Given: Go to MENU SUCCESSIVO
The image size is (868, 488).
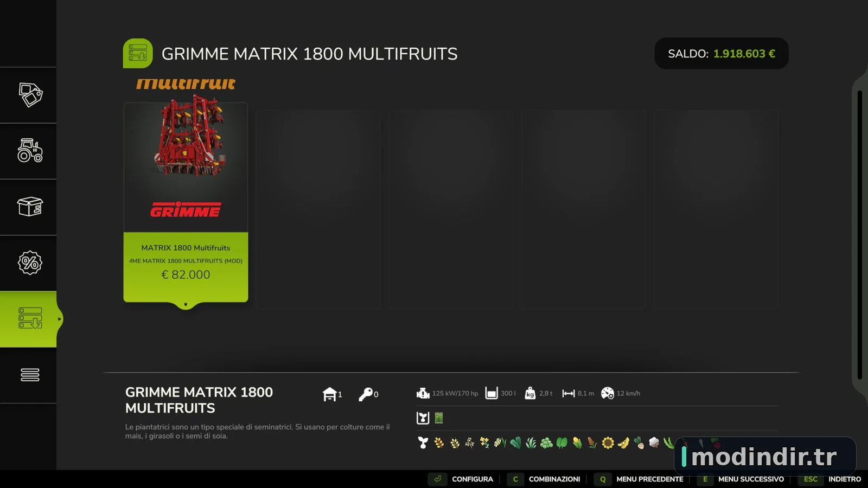Looking at the screenshot, I should tap(751, 479).
